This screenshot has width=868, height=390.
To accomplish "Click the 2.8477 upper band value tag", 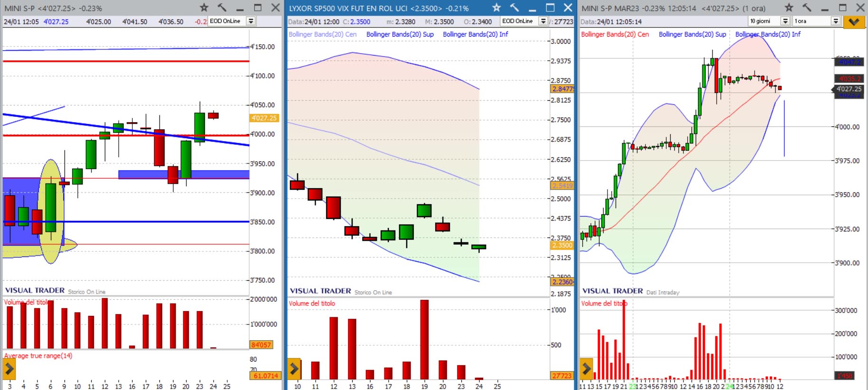I will click(562, 89).
